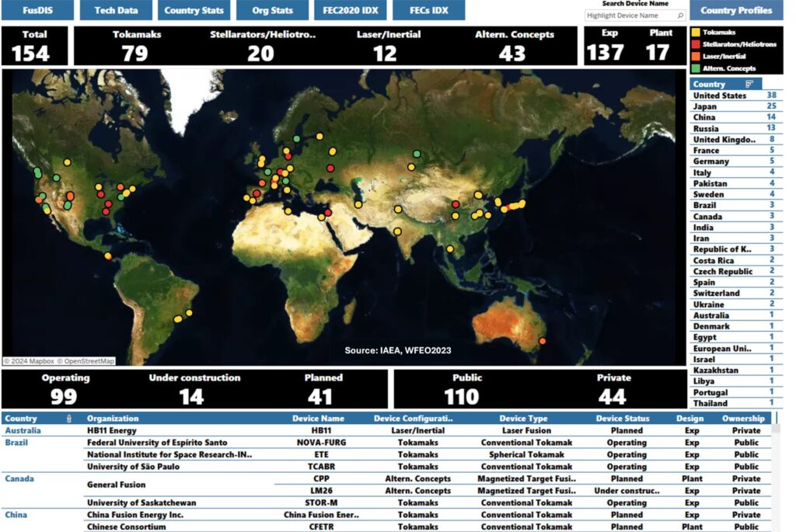Switch to the Country Stats tab
This screenshot has height=532, width=796.
194,11
